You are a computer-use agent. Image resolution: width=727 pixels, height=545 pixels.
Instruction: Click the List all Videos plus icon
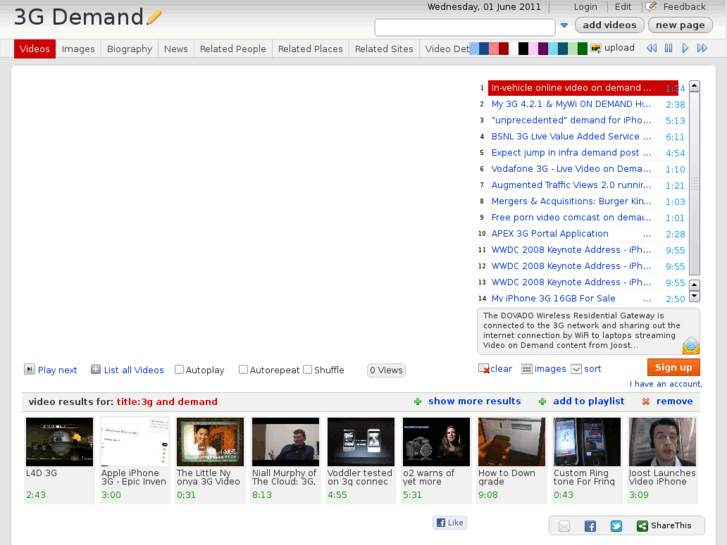click(96, 369)
